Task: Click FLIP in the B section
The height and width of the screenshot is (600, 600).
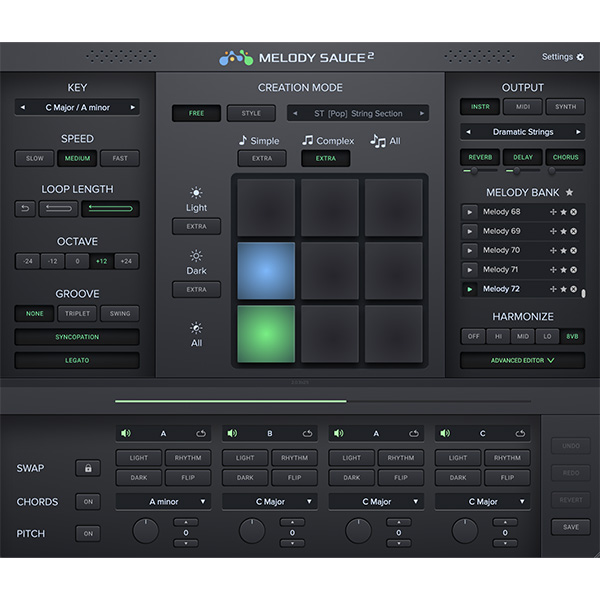Action: [294, 478]
